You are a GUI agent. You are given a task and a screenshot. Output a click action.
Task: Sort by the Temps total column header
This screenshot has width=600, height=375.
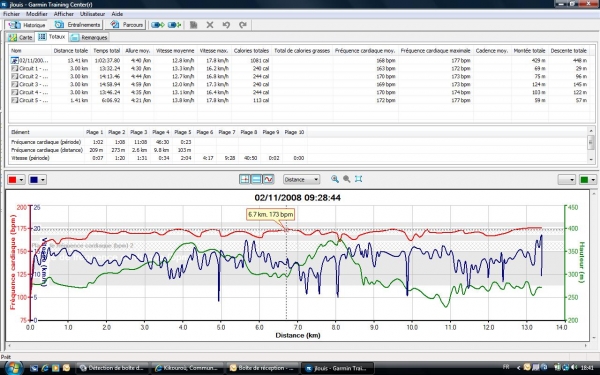click(107, 51)
